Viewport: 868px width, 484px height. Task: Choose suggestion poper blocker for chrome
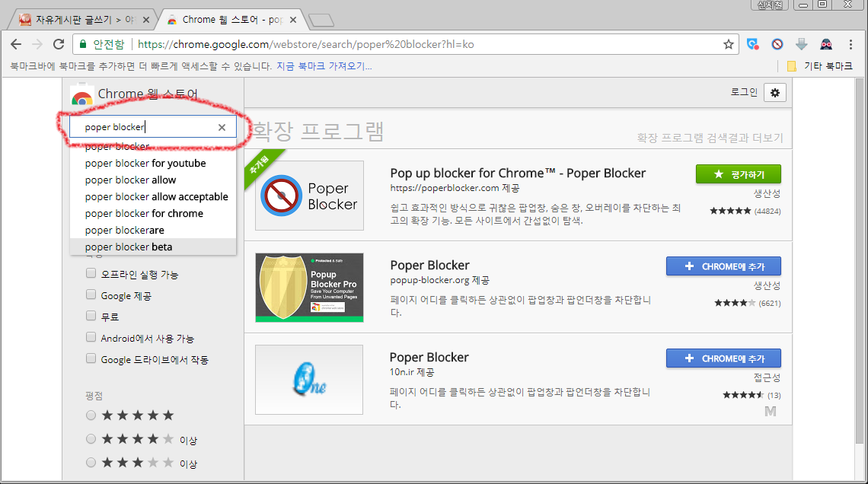tap(153, 214)
